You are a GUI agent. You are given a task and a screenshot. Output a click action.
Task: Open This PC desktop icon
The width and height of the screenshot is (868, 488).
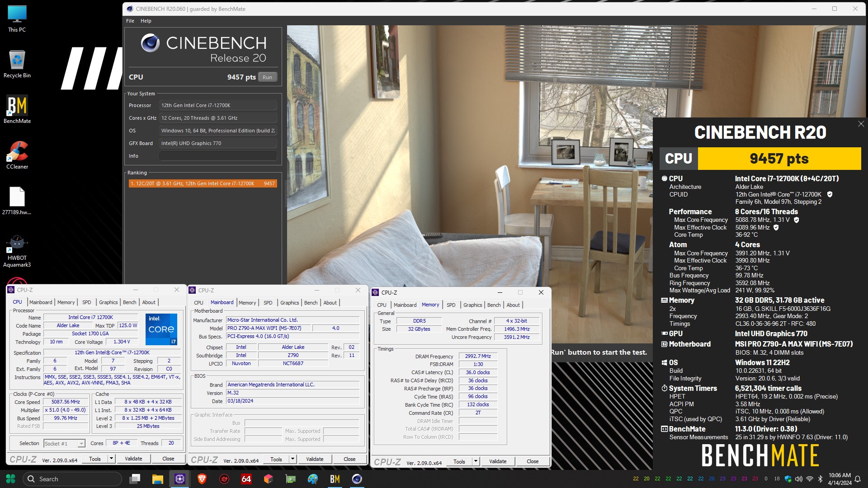17,19
